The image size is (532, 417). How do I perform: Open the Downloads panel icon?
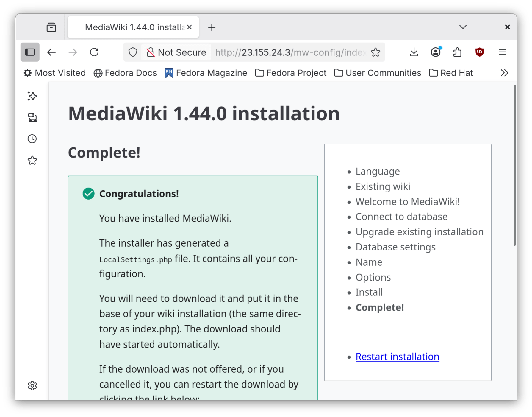[414, 52]
